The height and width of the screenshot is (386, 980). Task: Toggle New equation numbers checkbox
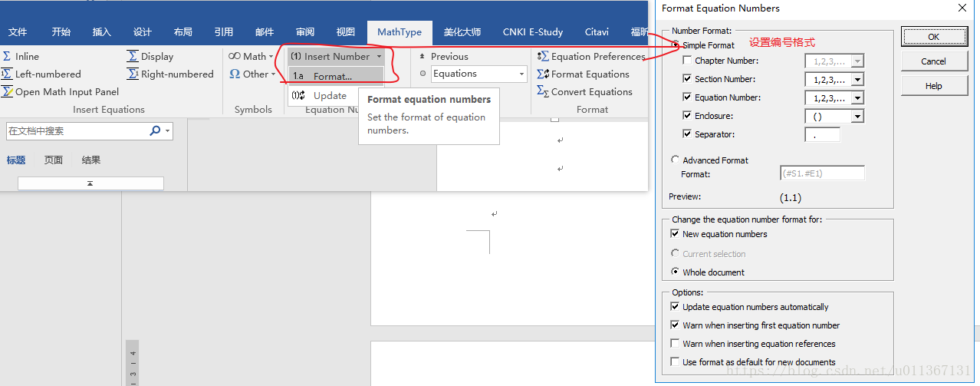[x=675, y=234]
